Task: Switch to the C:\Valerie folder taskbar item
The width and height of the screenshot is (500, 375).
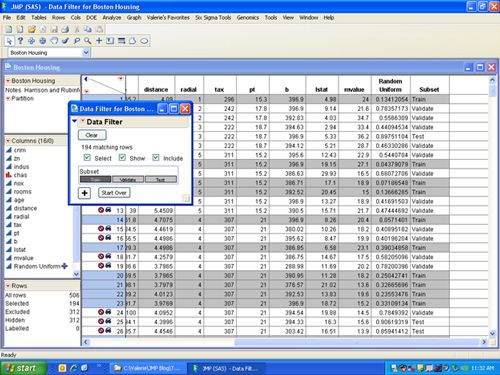Action: click(148, 368)
